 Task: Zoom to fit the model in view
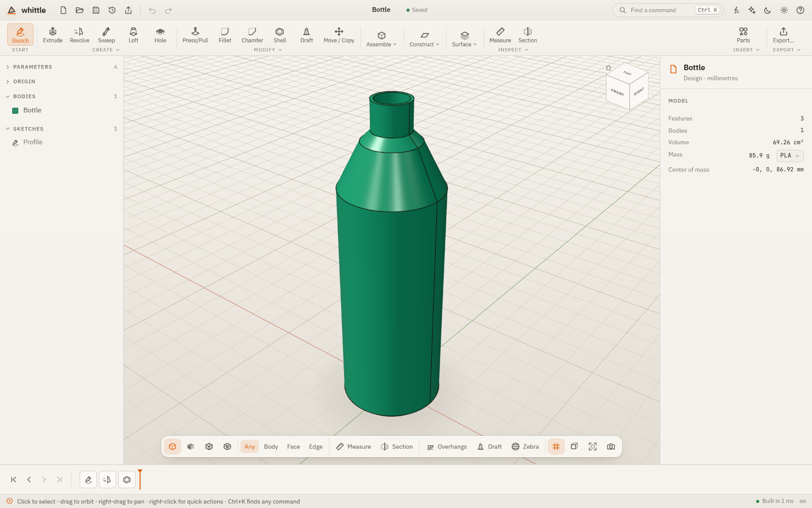pos(593,447)
